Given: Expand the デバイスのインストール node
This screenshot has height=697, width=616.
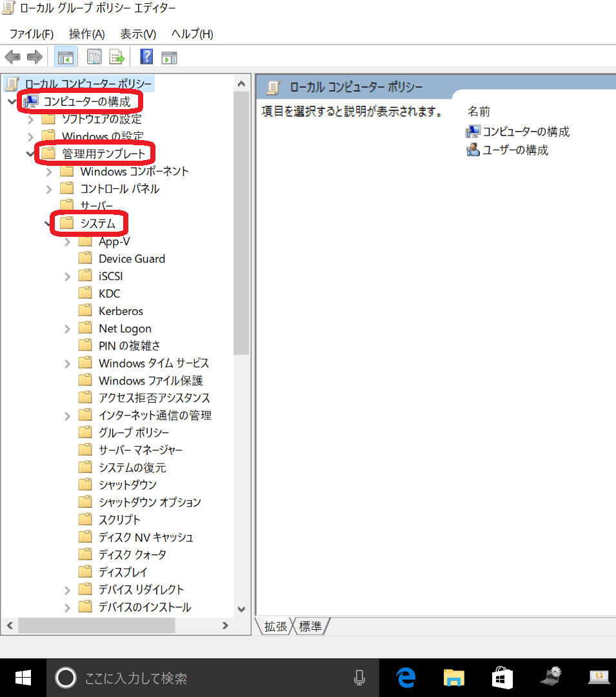Looking at the screenshot, I should 68,607.
